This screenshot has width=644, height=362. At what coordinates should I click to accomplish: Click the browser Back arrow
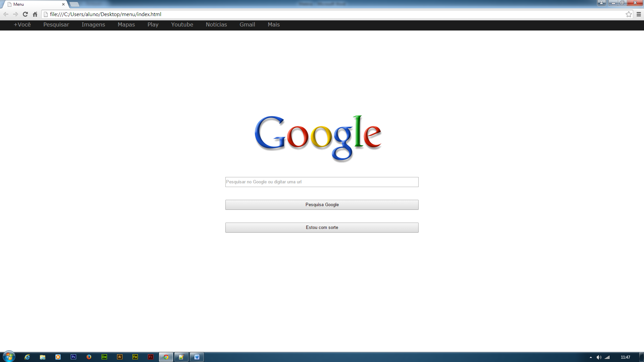6,14
